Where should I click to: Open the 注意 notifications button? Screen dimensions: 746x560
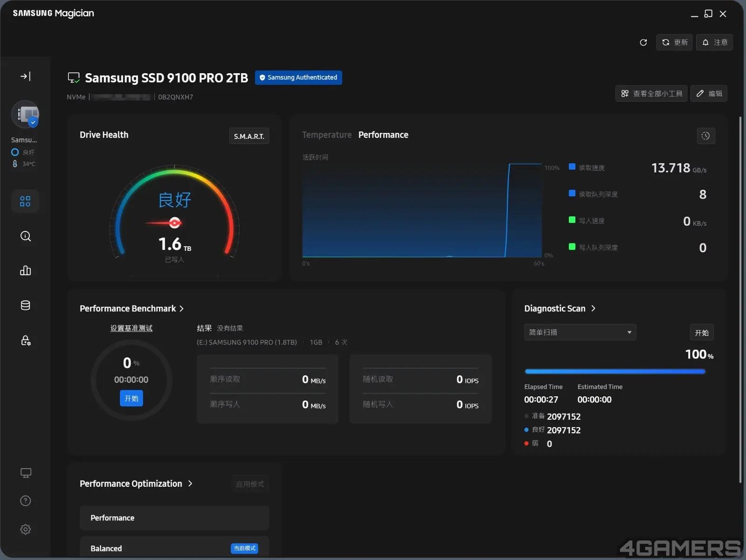tap(714, 42)
